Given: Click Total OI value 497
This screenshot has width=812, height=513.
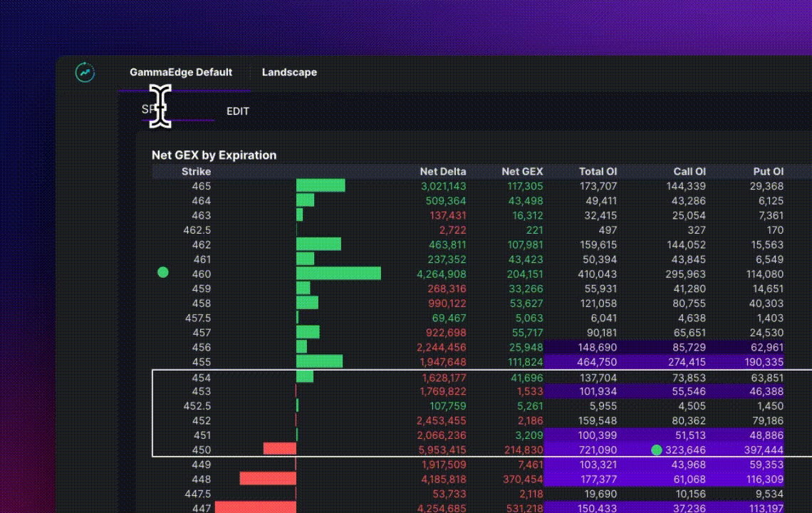Looking at the screenshot, I should pos(608,230).
